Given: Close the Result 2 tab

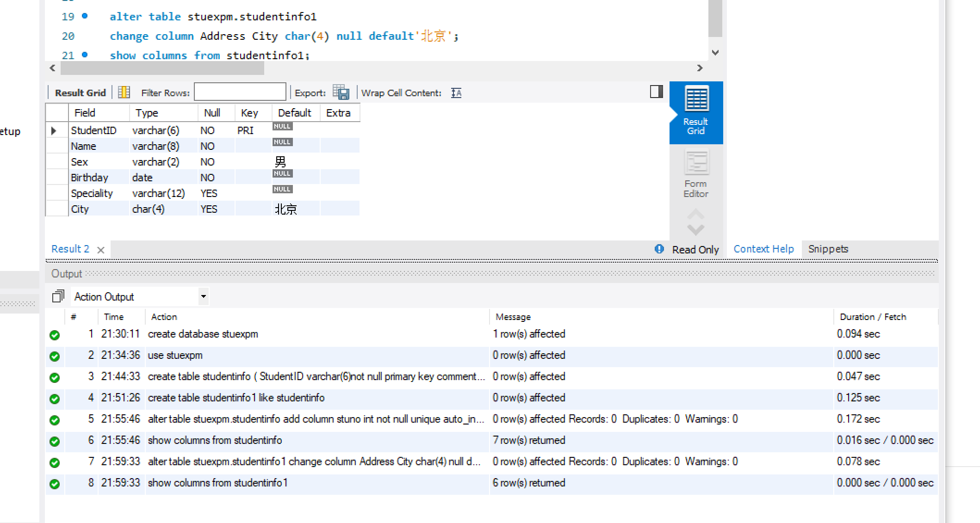Looking at the screenshot, I should (x=101, y=250).
